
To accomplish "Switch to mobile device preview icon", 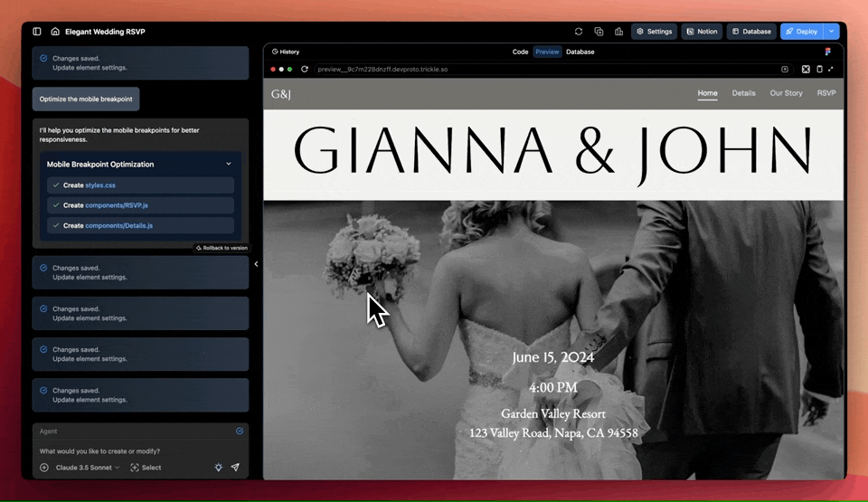I will [x=819, y=70].
